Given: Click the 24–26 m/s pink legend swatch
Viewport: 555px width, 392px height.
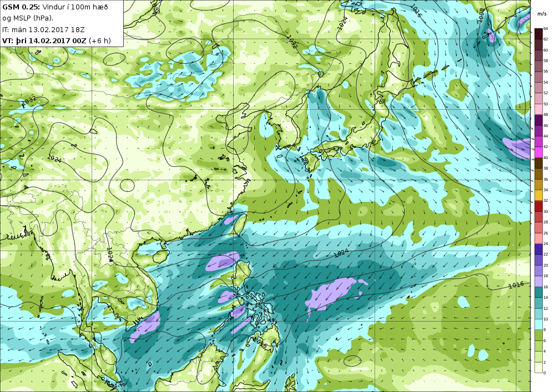Looking at the screenshot, I should tap(538, 238).
